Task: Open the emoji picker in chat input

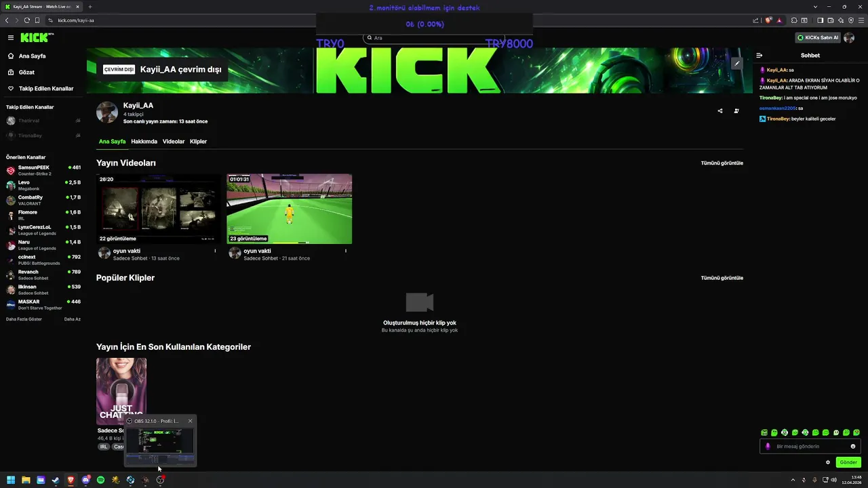Action: pos(853,447)
